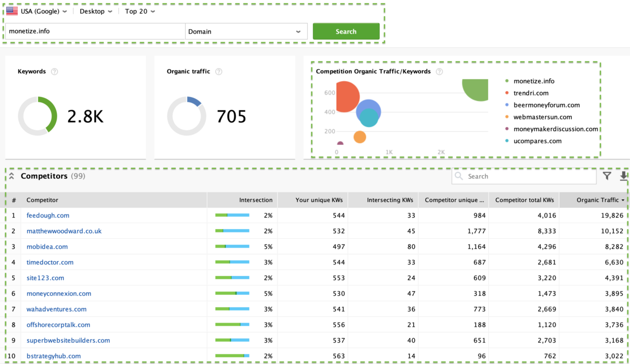Open the Desktop device dropdown
Screen dimensions: 630x364
(96, 11)
